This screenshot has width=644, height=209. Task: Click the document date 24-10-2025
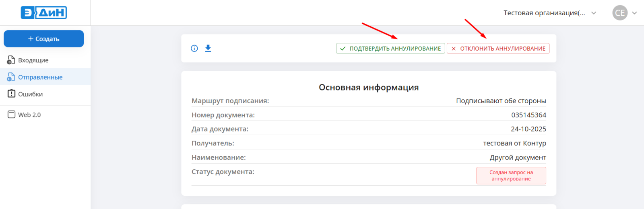(528, 129)
